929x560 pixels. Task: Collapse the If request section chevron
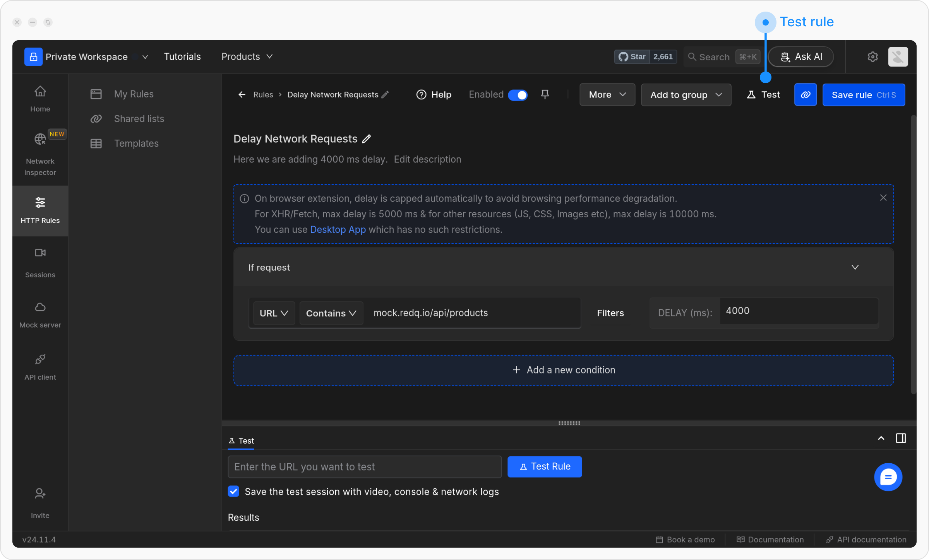coord(855,267)
